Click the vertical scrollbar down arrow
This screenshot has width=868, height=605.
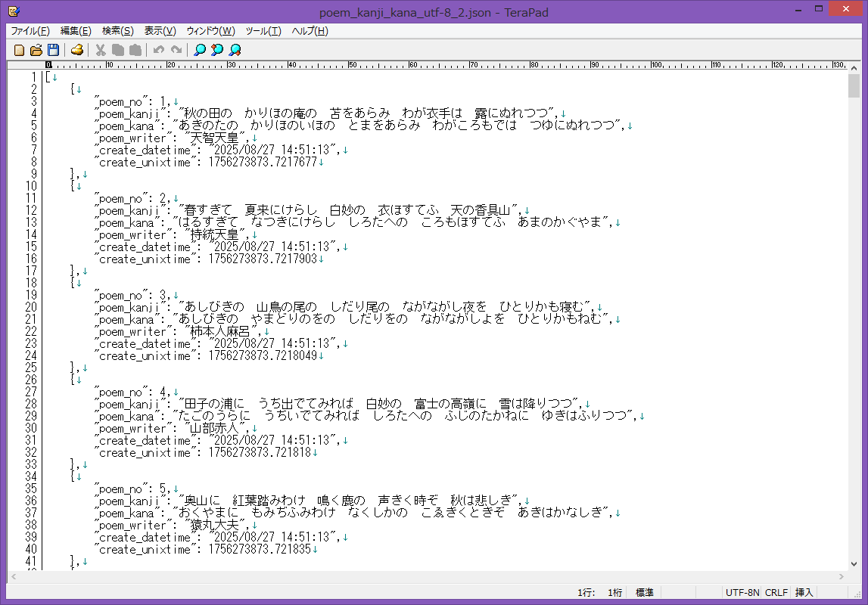click(854, 564)
